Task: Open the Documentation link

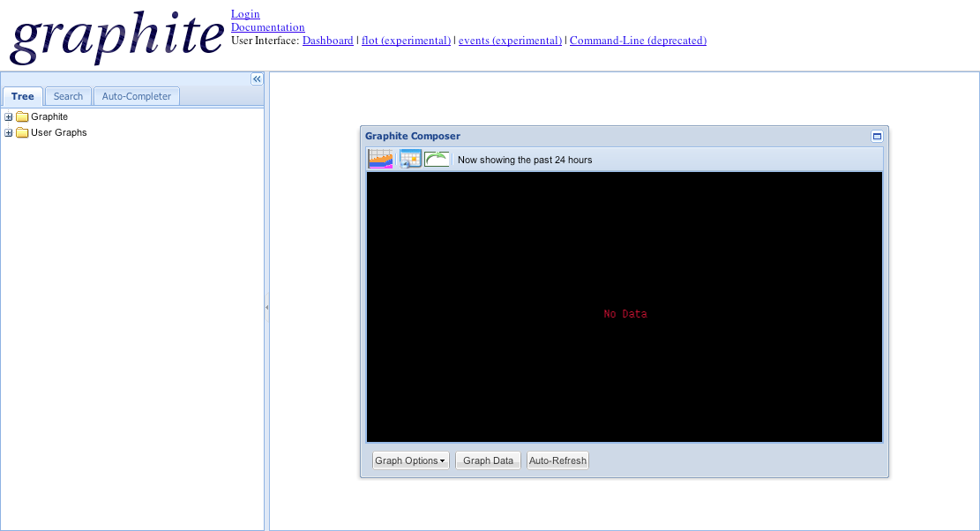Action: (267, 27)
